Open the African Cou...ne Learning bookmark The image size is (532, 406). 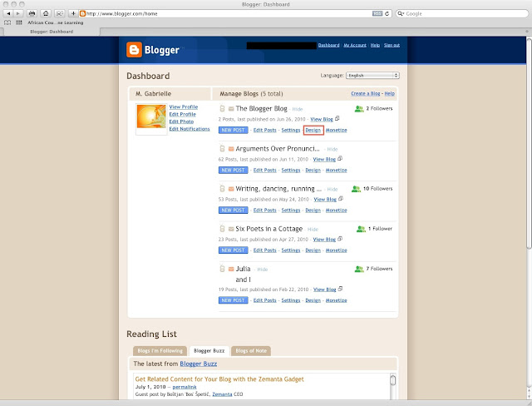click(56, 22)
